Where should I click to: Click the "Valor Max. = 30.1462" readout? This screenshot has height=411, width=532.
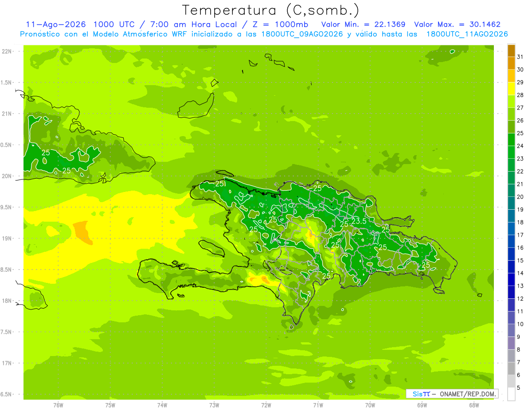pyautogui.click(x=457, y=24)
